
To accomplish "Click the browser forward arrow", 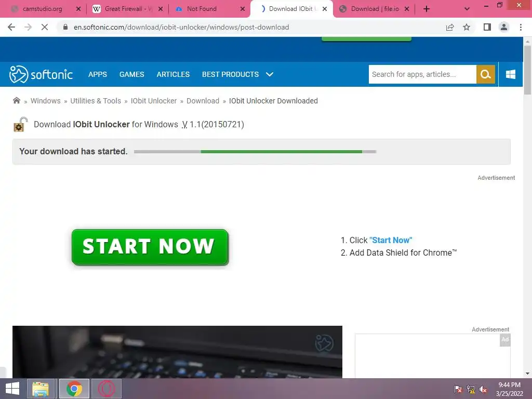I will (x=28, y=27).
